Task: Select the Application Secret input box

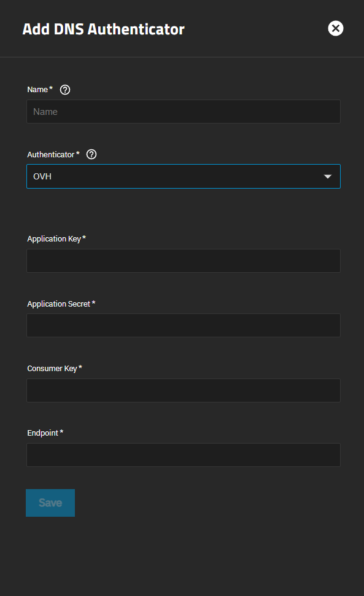Action: pos(184,326)
